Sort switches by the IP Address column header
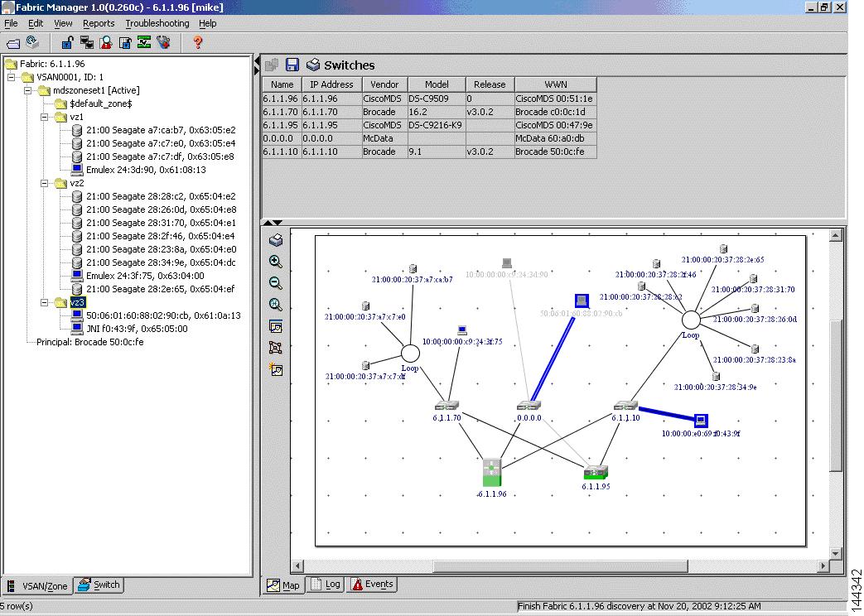The height and width of the screenshot is (616, 864). coord(331,84)
